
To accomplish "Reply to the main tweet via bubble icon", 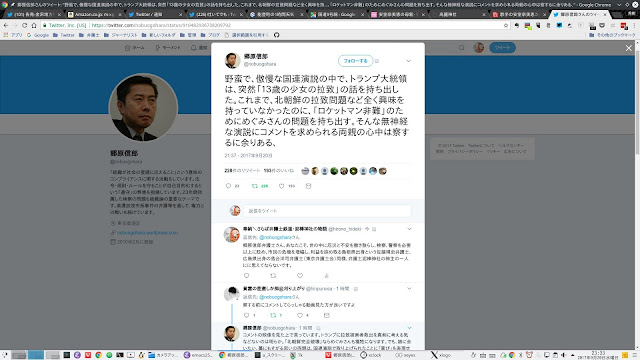I will pyautogui.click(x=229, y=186).
